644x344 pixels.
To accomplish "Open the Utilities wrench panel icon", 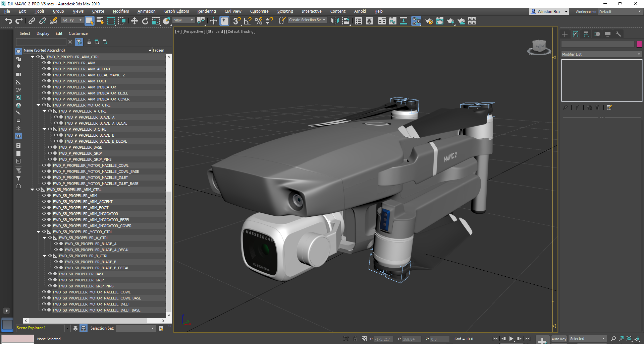I will tap(619, 34).
